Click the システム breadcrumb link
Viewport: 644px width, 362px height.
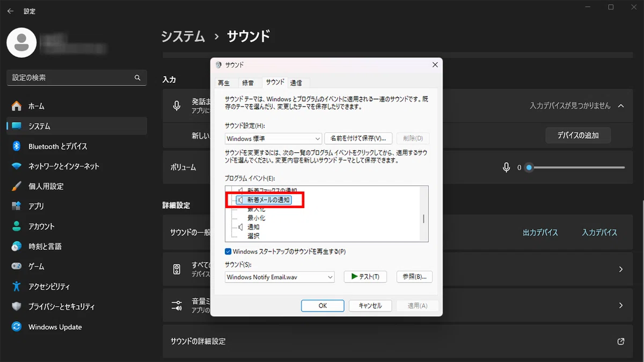click(x=183, y=36)
